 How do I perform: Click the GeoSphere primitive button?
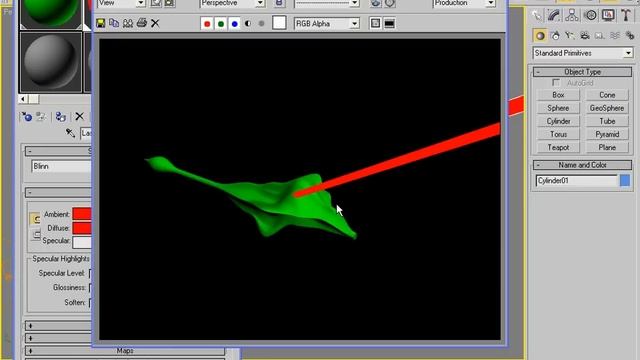(x=607, y=108)
